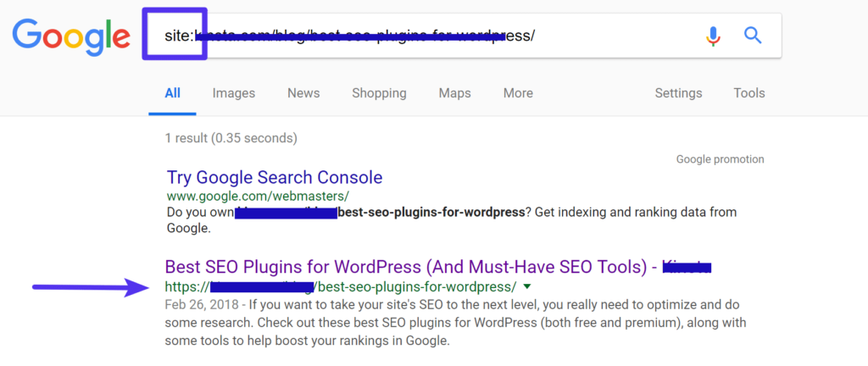Switch to the Maps tab
The image size is (868, 366).
pyautogui.click(x=454, y=93)
